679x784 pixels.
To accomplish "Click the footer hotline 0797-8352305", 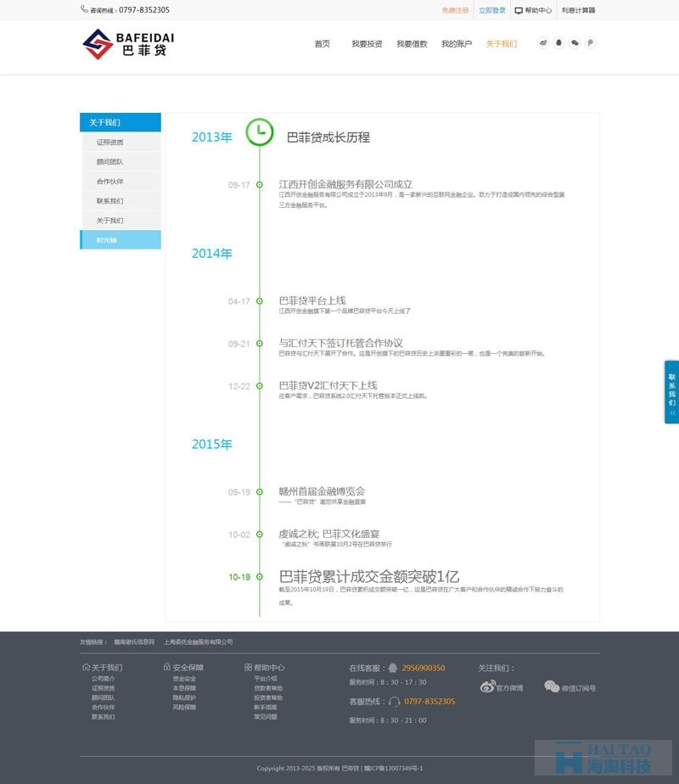I will pyautogui.click(x=429, y=702).
